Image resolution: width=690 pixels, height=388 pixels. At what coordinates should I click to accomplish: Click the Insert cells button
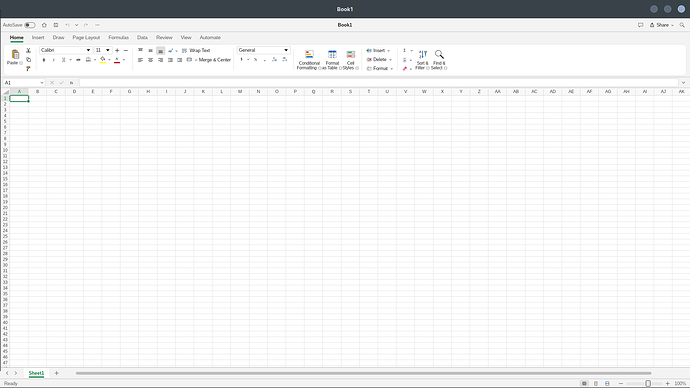378,51
